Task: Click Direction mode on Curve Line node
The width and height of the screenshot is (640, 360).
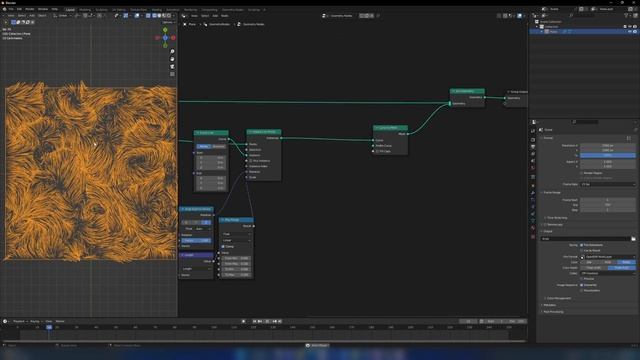Action: [218, 147]
